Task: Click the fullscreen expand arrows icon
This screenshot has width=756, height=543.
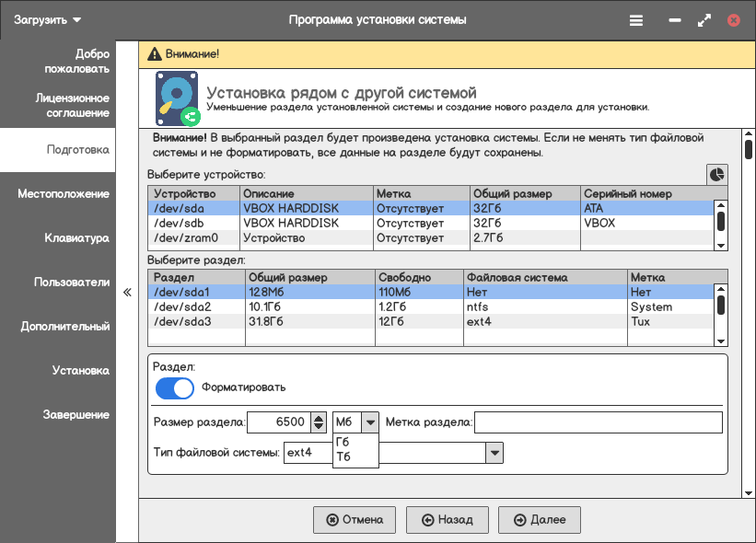Action: pos(704,20)
